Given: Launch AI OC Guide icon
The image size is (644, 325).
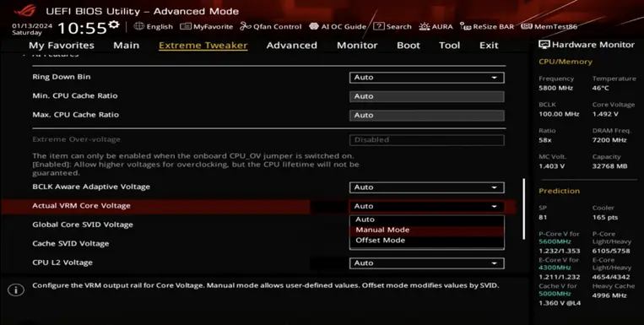Looking at the screenshot, I should pos(314,26).
